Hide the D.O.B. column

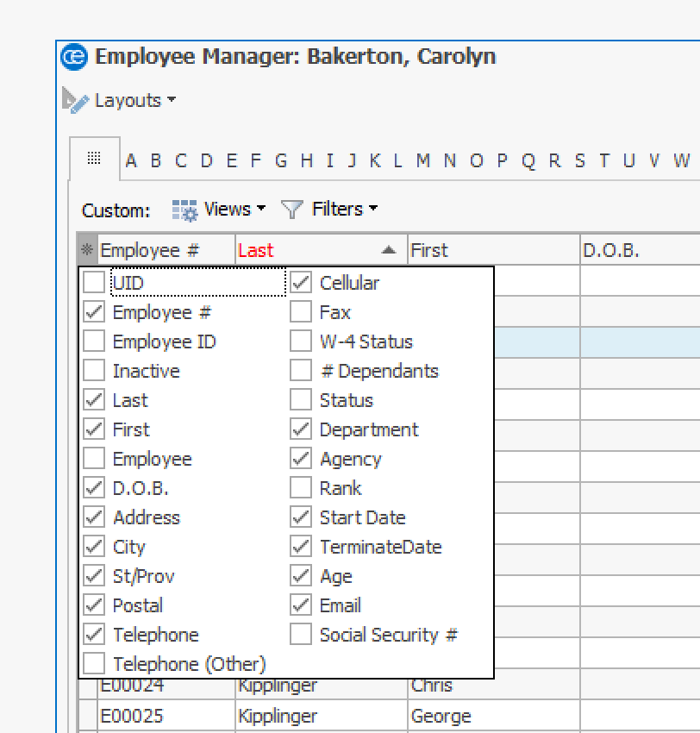(94, 488)
